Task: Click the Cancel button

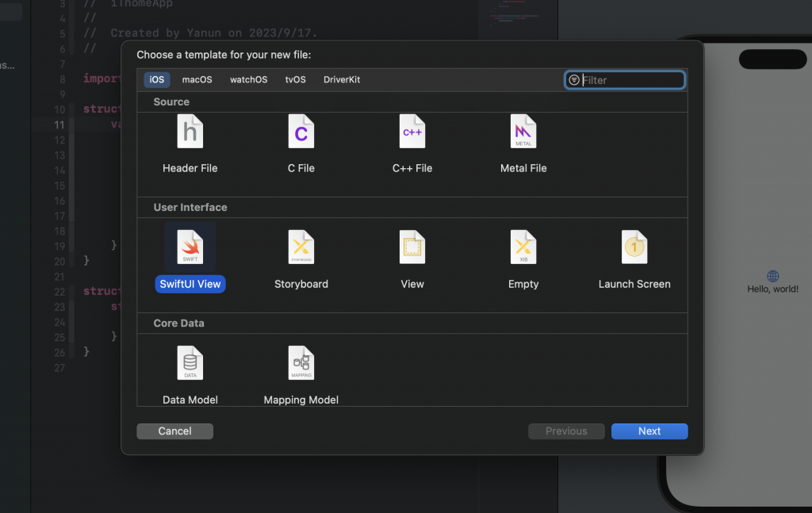Action: point(175,431)
